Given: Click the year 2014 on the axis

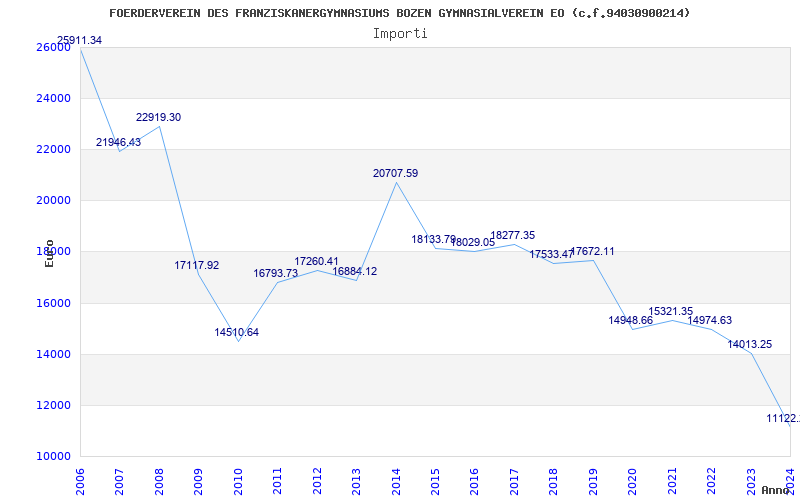Looking at the screenshot, I should tap(395, 482).
